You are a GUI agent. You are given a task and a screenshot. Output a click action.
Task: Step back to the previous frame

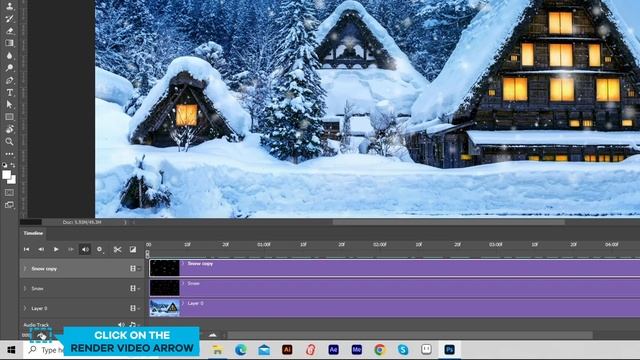(x=41, y=249)
